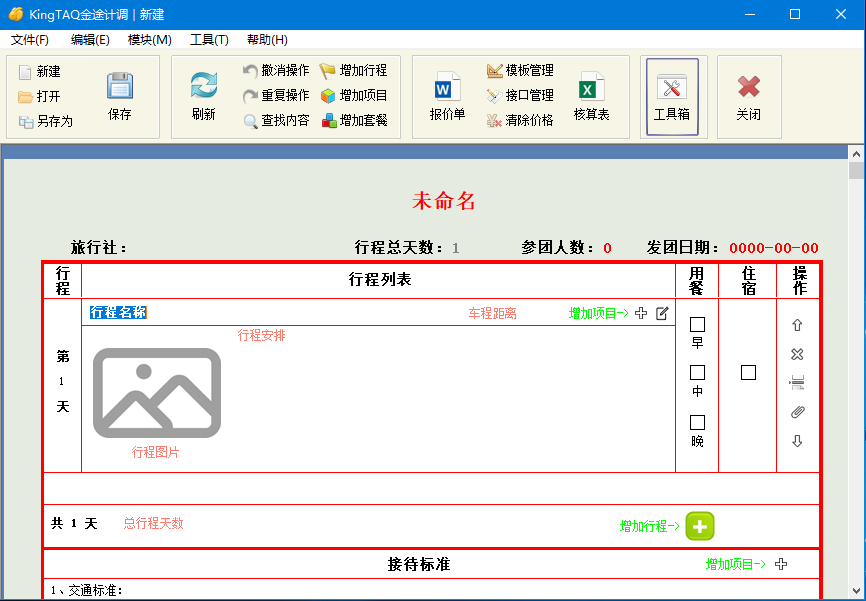Enable the 晚 dinner checkbox

point(696,419)
